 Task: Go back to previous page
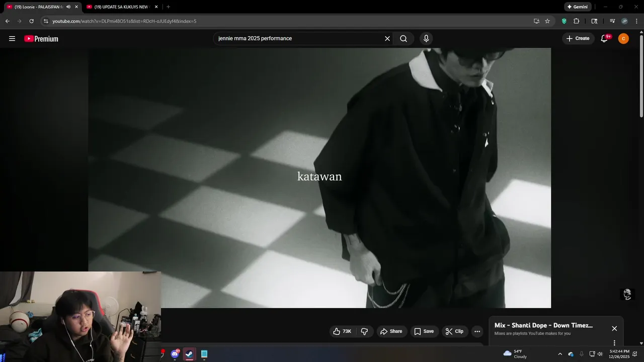coord(7,21)
